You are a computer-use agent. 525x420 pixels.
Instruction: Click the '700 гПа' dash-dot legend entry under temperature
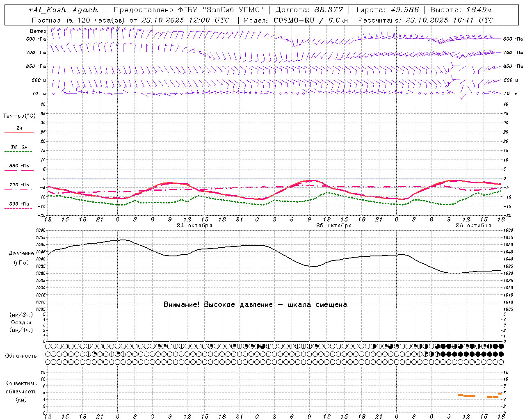pyautogui.click(x=19, y=185)
